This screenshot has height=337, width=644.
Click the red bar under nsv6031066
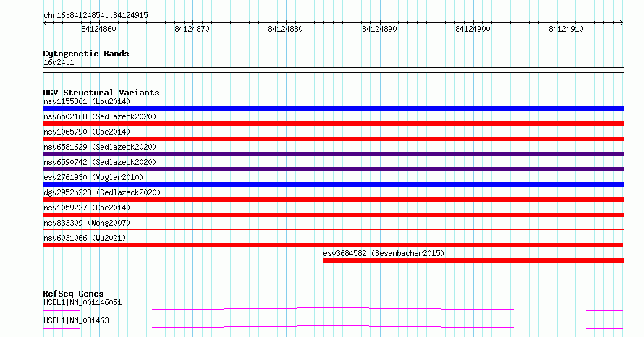333,245
